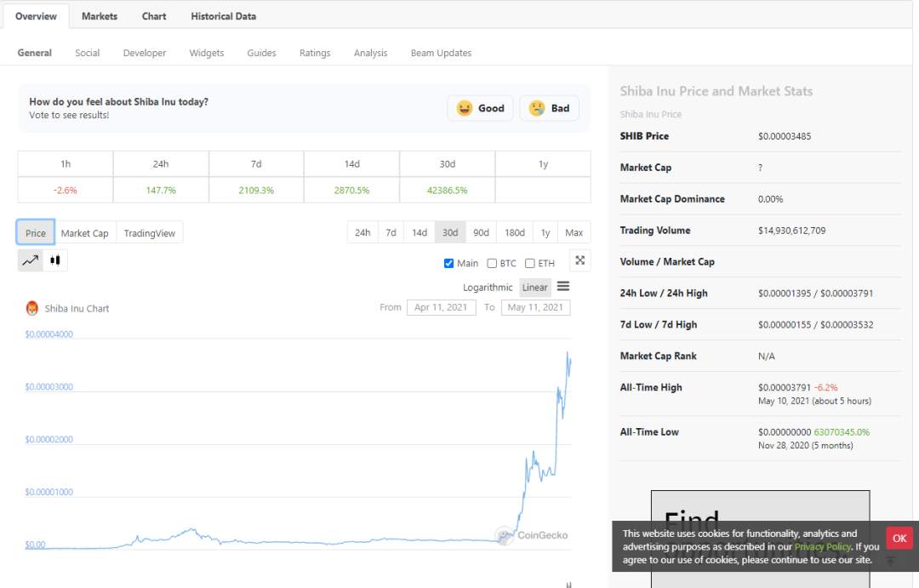The image size is (919, 588).
Task: Vote Bad for Shiba Inu
Action: [550, 108]
